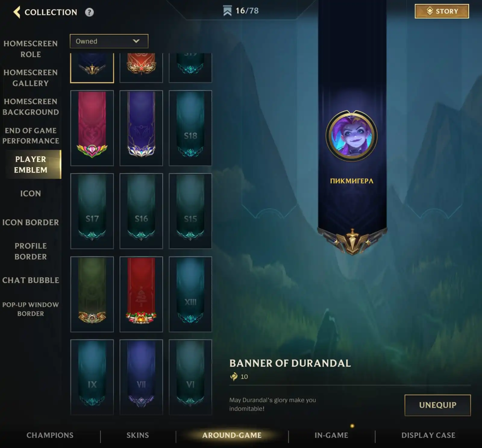Click the Unequip button

437,405
